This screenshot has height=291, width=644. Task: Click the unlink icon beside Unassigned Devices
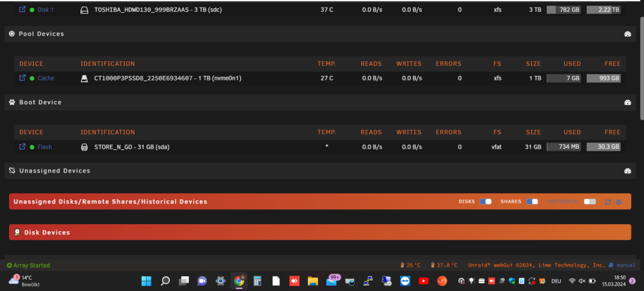12,171
